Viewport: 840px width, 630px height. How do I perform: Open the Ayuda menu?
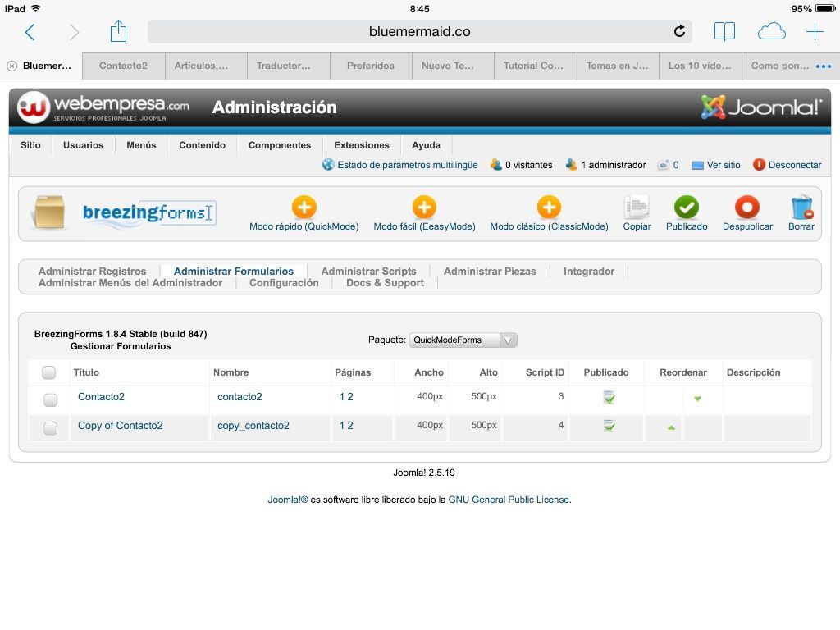[426, 145]
